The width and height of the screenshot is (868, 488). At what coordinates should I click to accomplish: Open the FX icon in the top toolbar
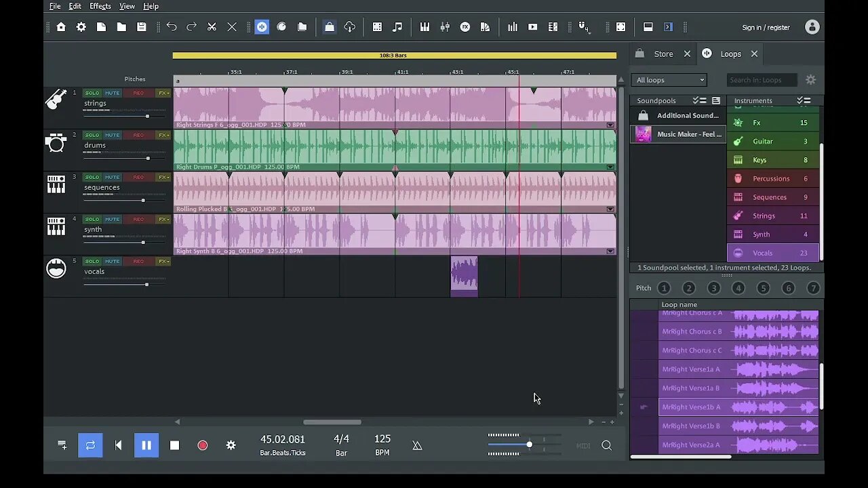pos(465,27)
